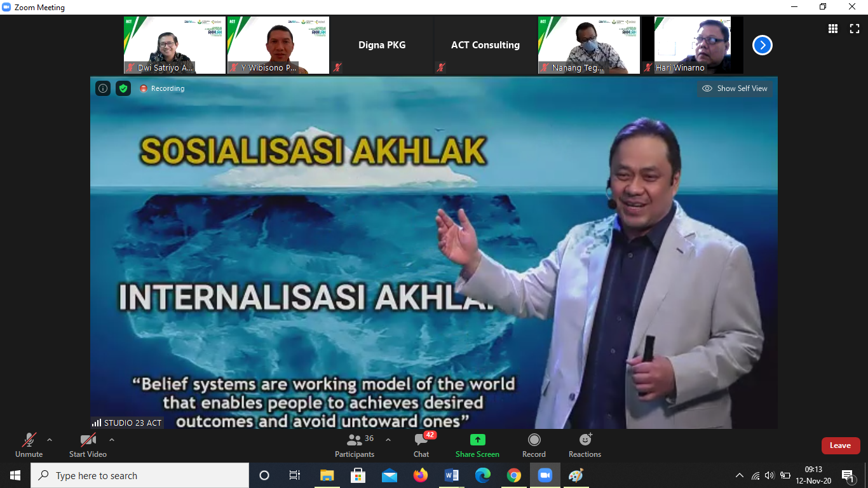The width and height of the screenshot is (868, 488).
Task: Select Hari Winarno video thumbnail
Action: click(692, 45)
